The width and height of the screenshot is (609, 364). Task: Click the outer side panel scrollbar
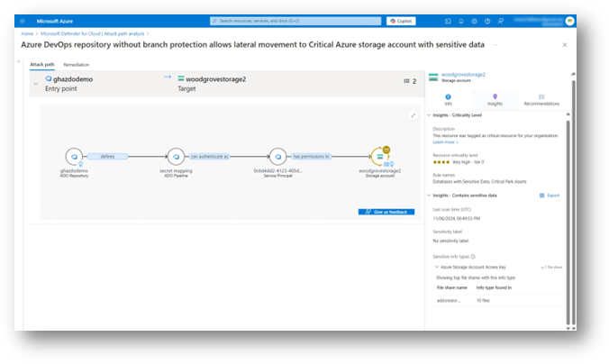[x=573, y=202]
